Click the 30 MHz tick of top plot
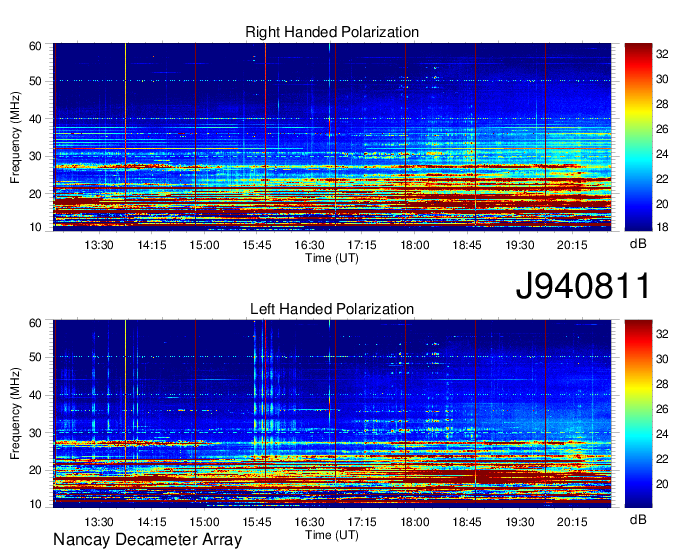This screenshot has height=552, width=680. pyautogui.click(x=35, y=156)
